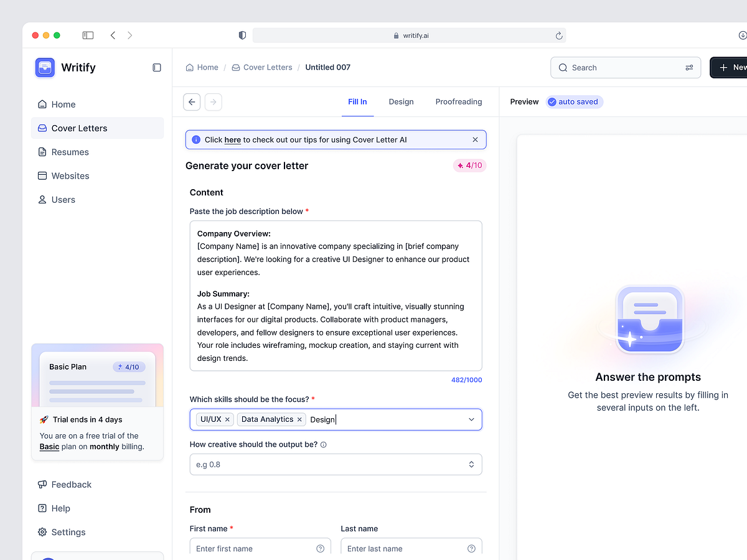
Task: Toggle the sidebar collapse control
Action: pyautogui.click(x=156, y=67)
